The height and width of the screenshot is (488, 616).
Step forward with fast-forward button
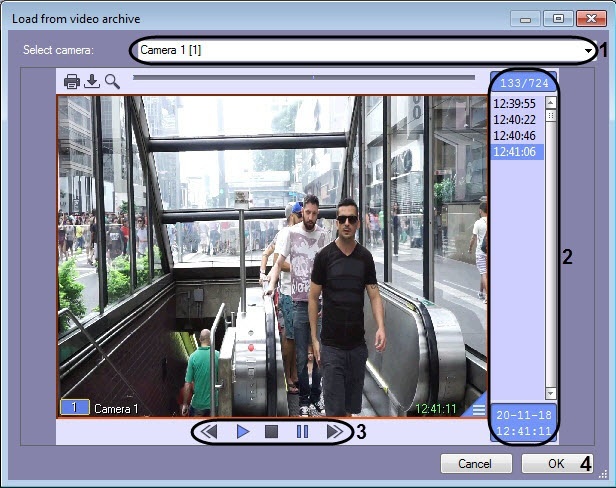[x=334, y=432]
